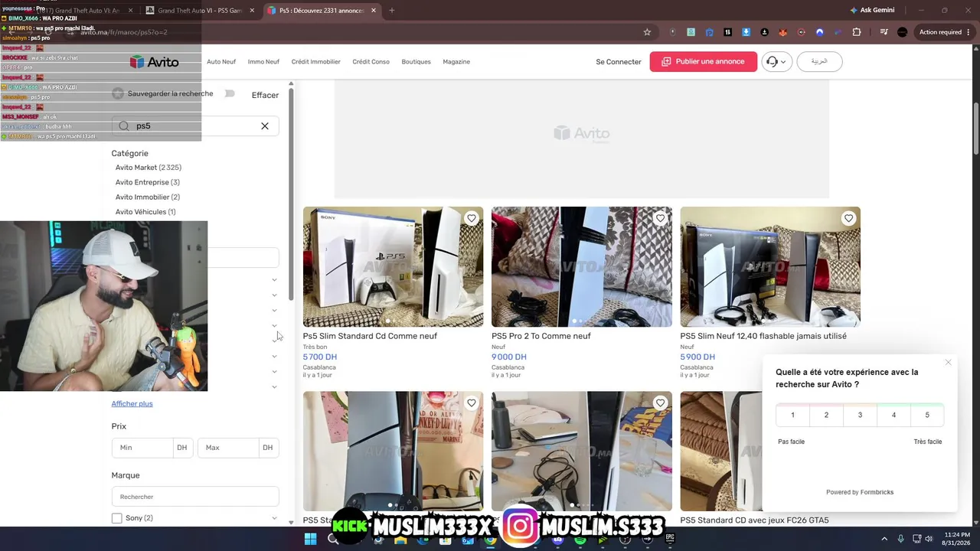This screenshot has height=551, width=980.
Task: Open the Crédit Immobilier menu item
Action: coord(315,62)
